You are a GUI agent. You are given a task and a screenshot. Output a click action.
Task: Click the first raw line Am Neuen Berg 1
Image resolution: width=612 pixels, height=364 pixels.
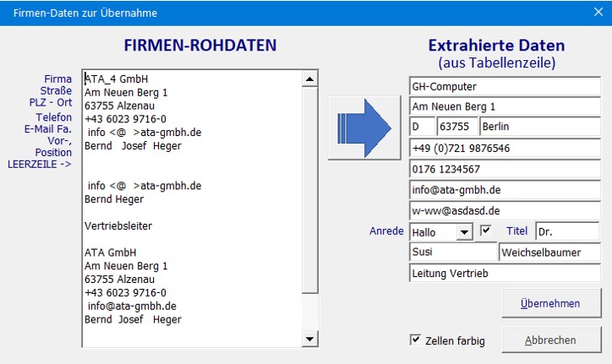click(126, 92)
